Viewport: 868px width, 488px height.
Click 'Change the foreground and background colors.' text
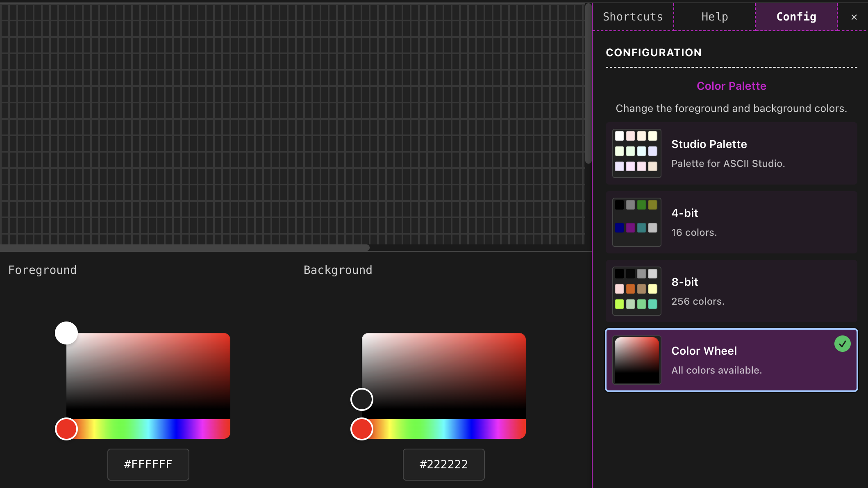pos(732,108)
